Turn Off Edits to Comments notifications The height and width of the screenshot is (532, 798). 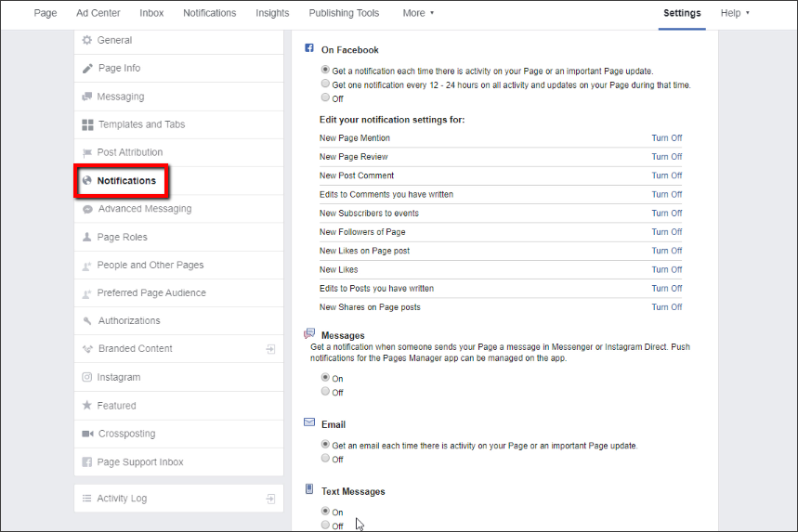[667, 194]
